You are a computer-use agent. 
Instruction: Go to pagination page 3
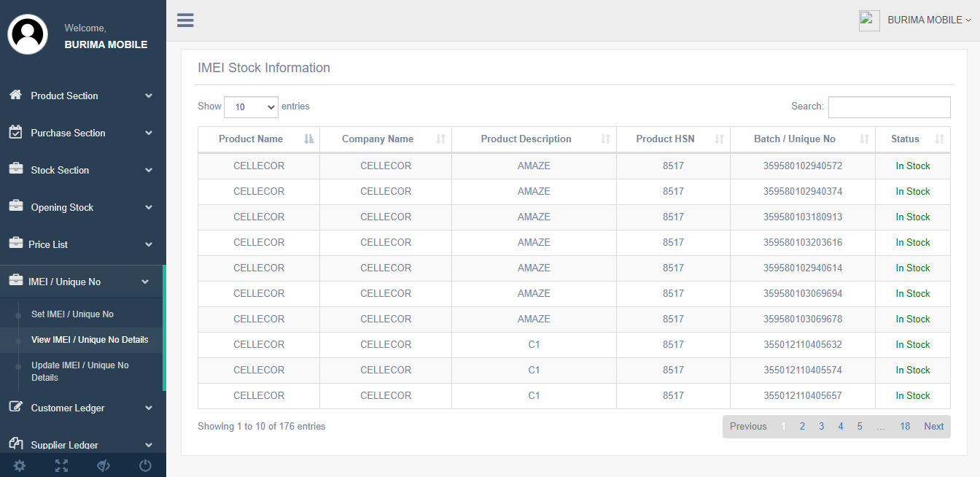pyautogui.click(x=821, y=427)
